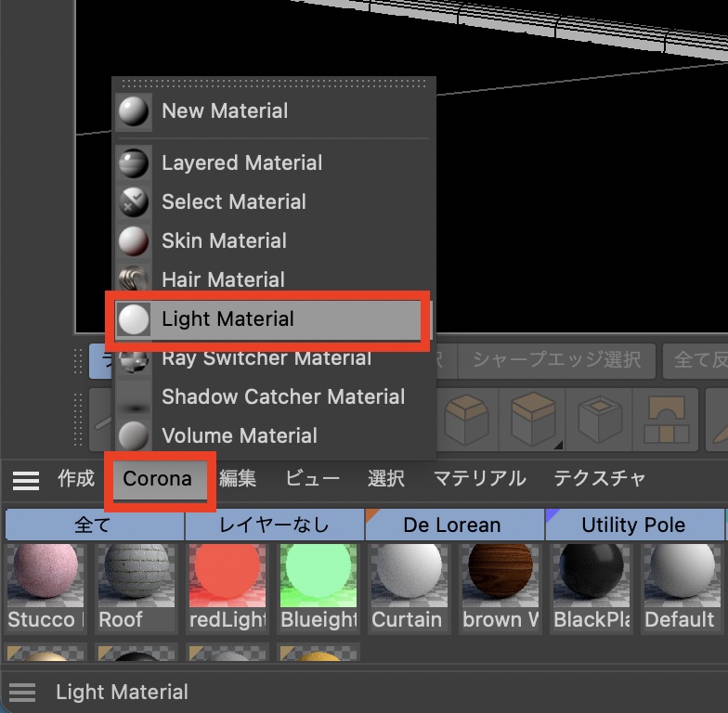
Task: Choose Shadow Catcher Material entry
Action: [x=274, y=397]
